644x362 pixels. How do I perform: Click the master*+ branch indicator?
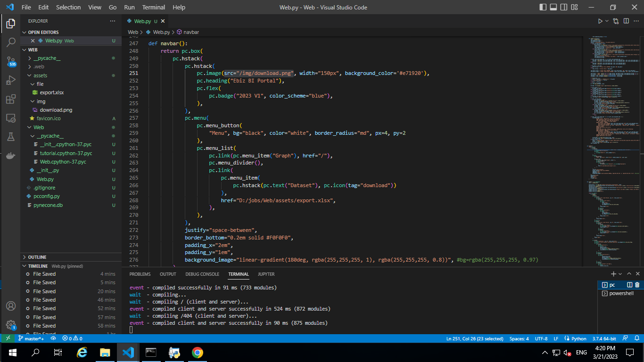(32, 338)
